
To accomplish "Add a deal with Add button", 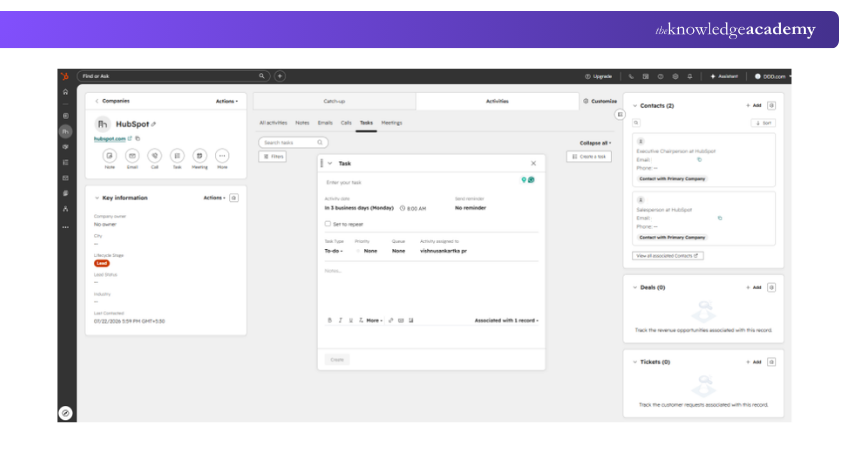I will 754,287.
